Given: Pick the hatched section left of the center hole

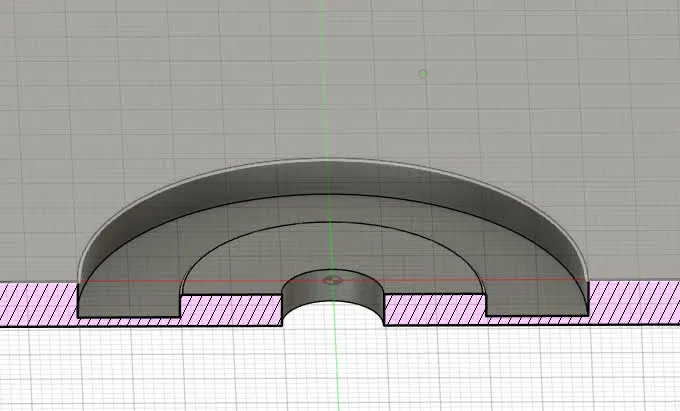Looking at the screenshot, I should [x=231, y=310].
